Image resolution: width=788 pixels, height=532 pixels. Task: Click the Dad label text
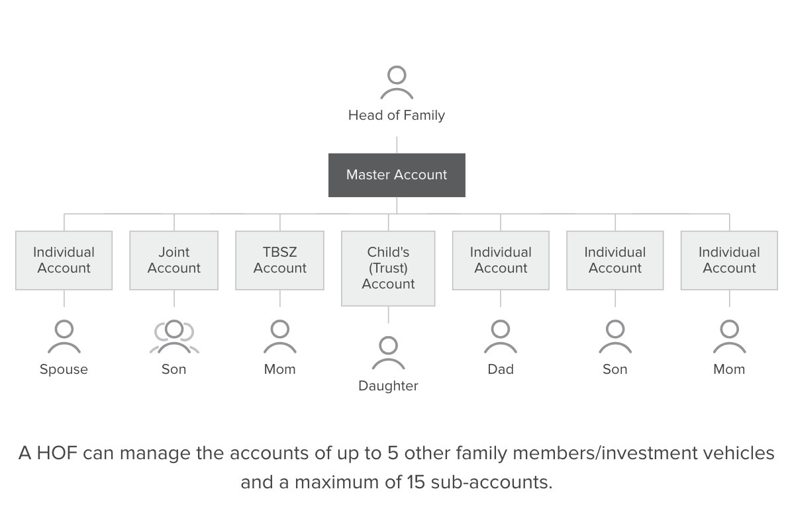501,369
